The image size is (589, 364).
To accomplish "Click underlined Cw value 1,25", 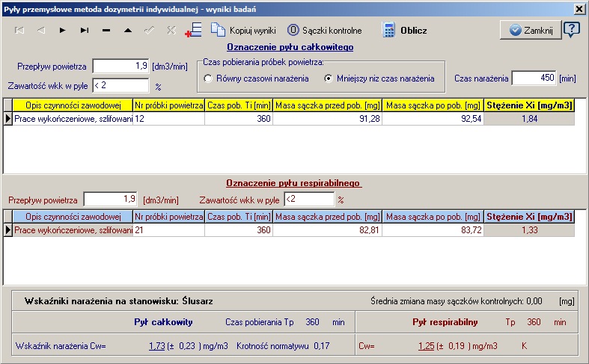I will (x=427, y=346).
